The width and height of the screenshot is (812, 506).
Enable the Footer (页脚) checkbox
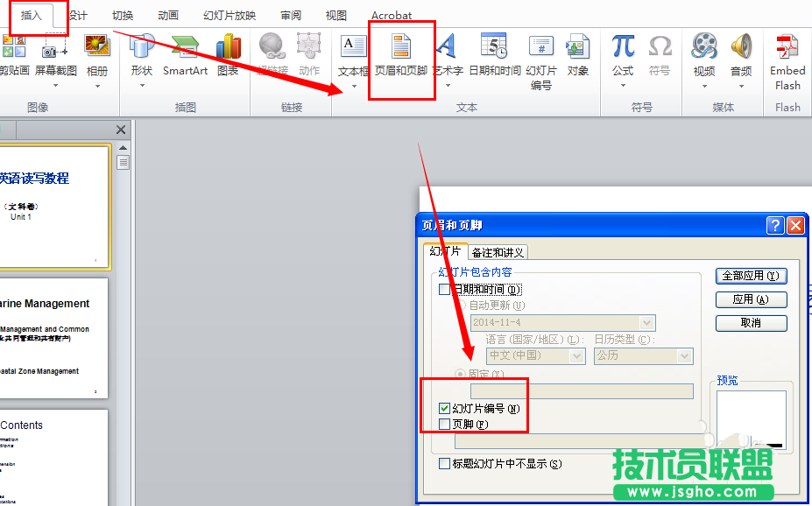(444, 425)
